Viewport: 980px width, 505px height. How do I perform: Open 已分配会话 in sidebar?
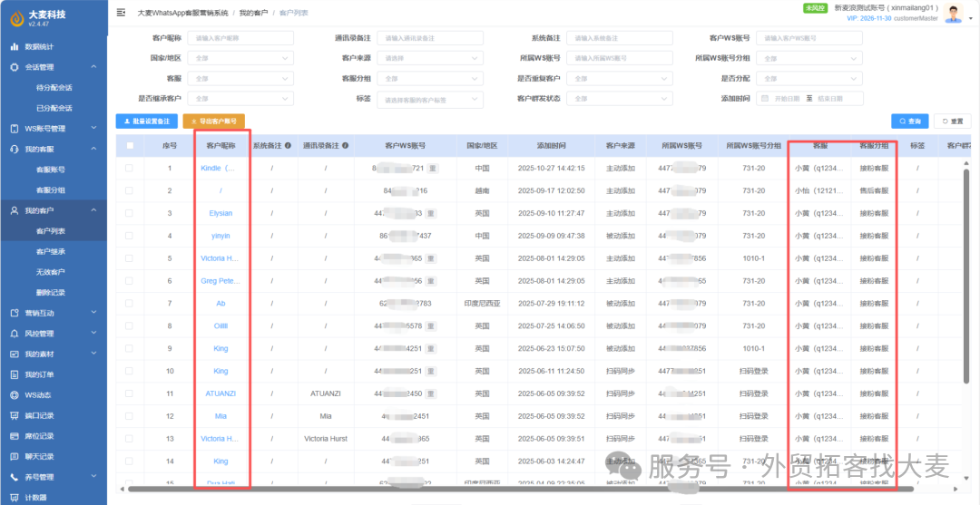tap(54, 108)
